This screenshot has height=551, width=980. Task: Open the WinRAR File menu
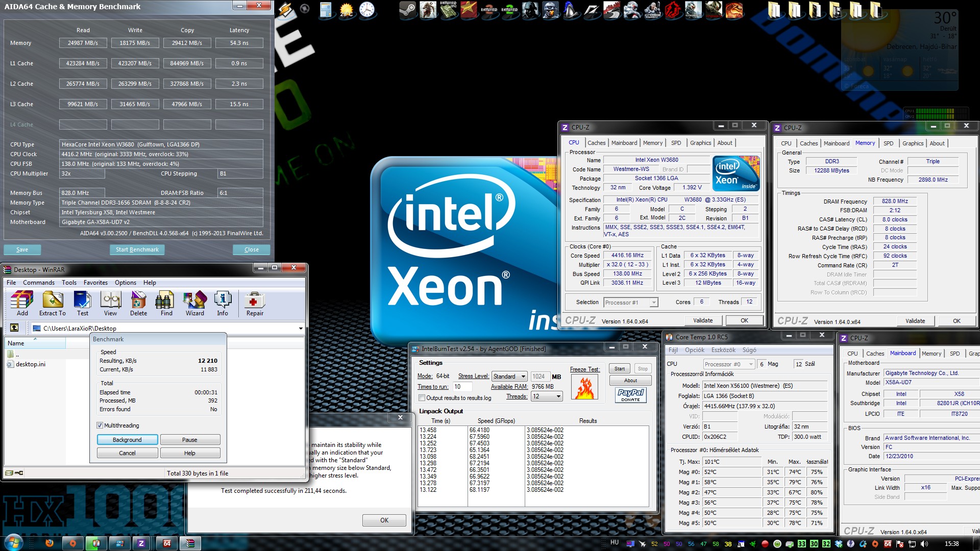11,283
